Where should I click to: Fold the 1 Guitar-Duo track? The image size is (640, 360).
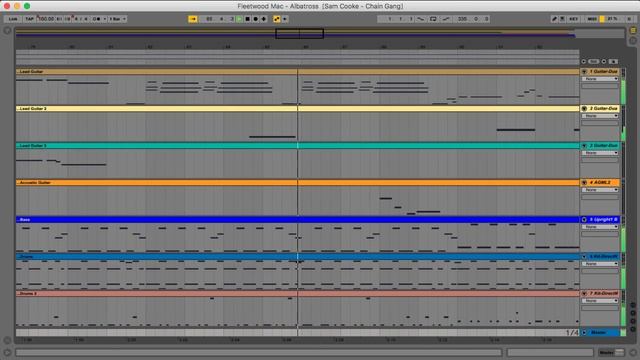pyautogui.click(x=584, y=71)
